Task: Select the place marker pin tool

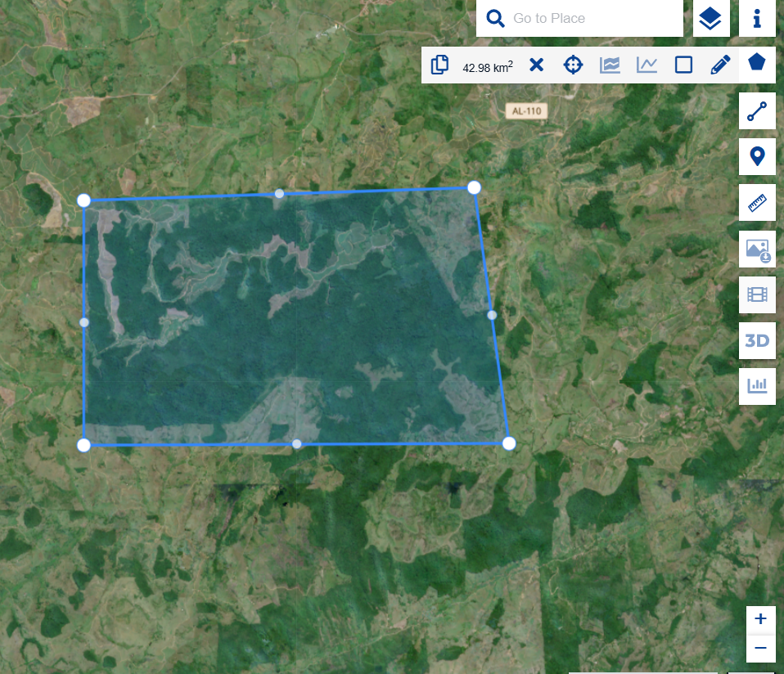Action: click(757, 157)
